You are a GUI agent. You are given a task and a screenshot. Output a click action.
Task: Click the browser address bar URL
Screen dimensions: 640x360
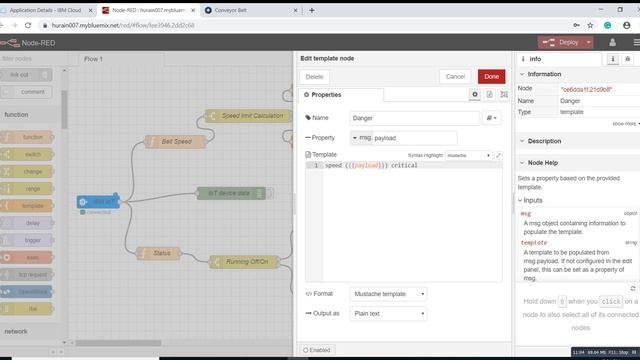(x=122, y=25)
